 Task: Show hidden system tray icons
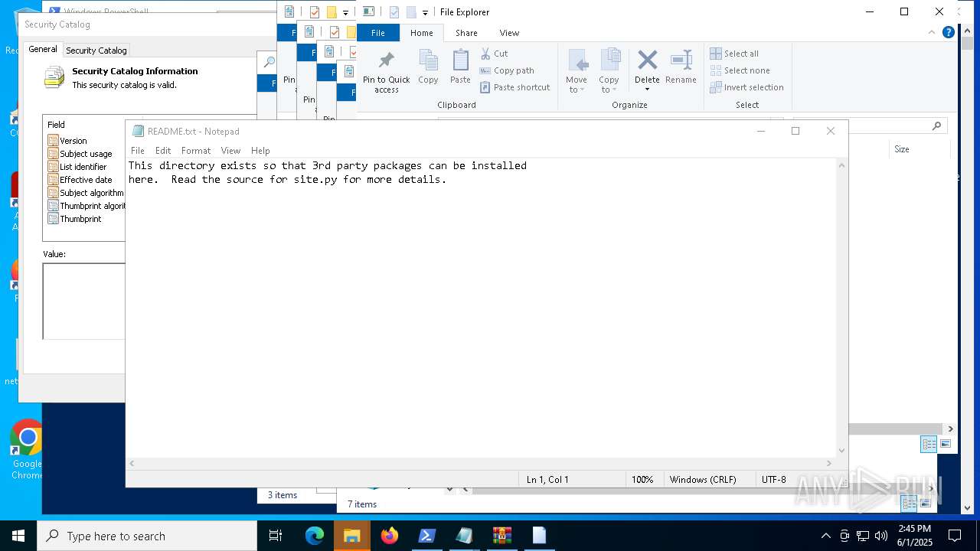pyautogui.click(x=825, y=536)
